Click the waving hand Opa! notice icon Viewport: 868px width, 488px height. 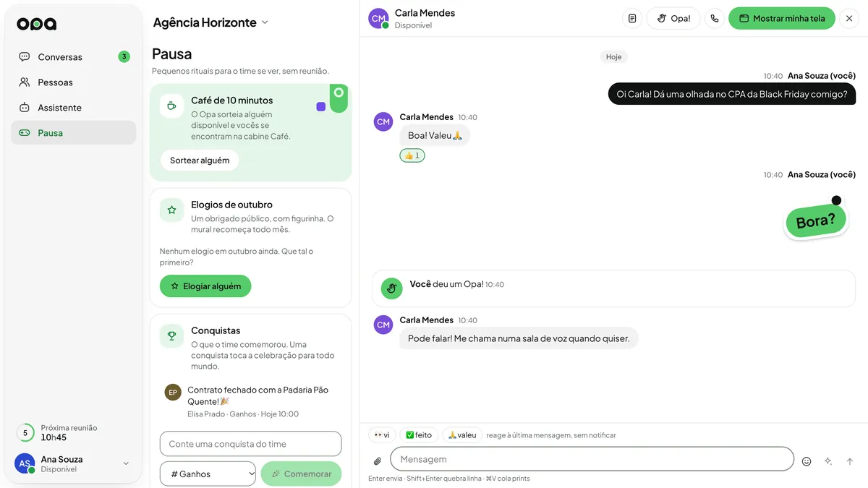tap(391, 288)
